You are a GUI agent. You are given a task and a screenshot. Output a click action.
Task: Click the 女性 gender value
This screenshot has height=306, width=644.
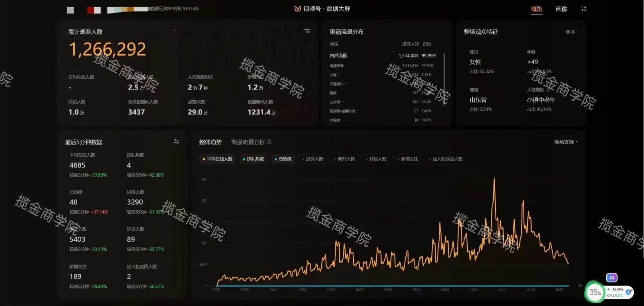475,62
